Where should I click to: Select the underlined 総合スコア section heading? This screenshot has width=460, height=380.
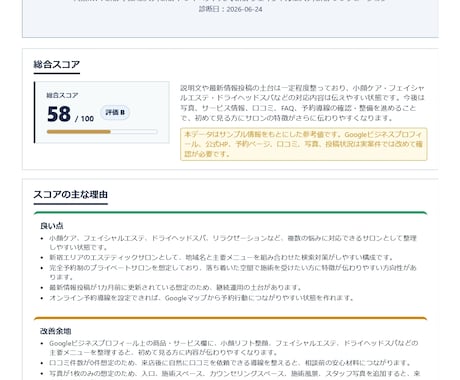[x=57, y=64]
